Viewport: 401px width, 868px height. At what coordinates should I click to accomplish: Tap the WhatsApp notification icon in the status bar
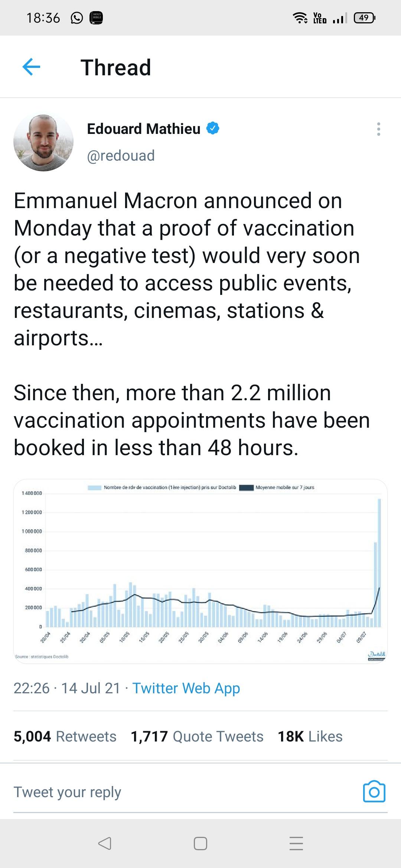76,18
